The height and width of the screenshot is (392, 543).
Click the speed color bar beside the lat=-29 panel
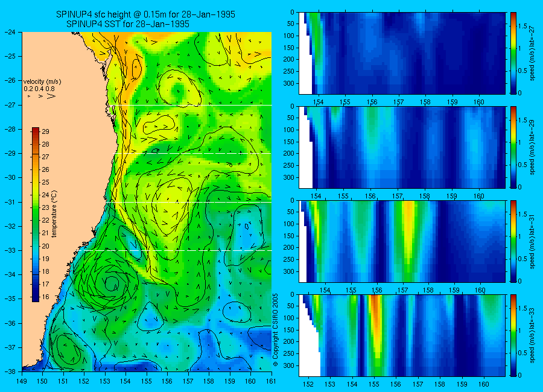tap(513, 147)
